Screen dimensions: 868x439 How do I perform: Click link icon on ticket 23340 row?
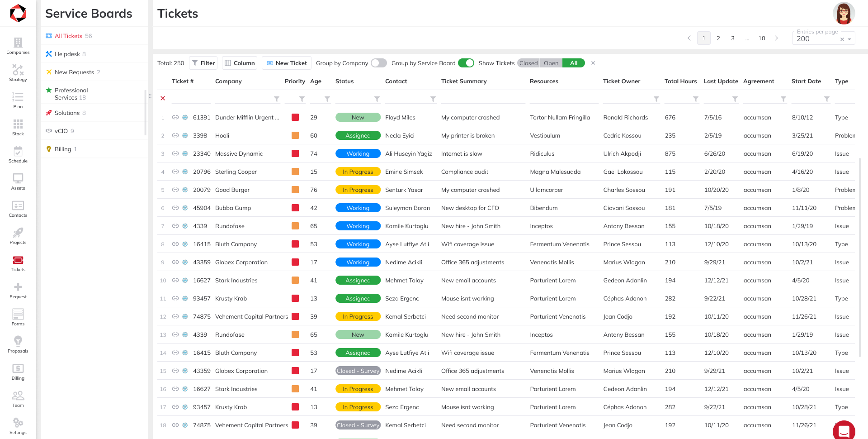click(175, 153)
